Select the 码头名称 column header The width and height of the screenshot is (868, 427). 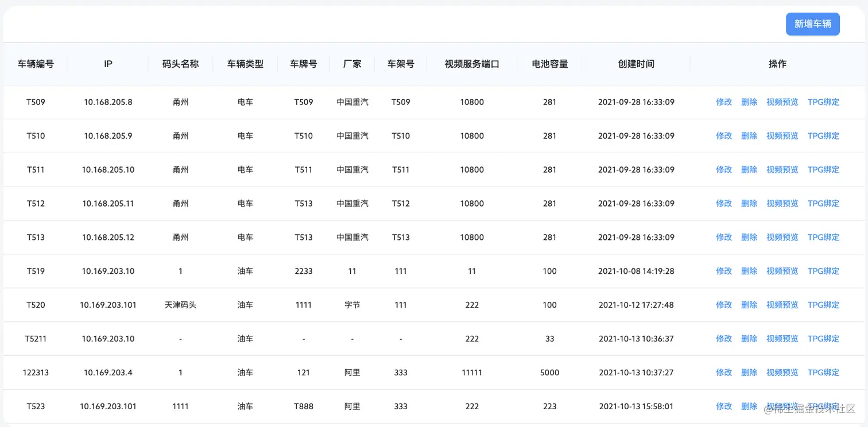point(180,64)
